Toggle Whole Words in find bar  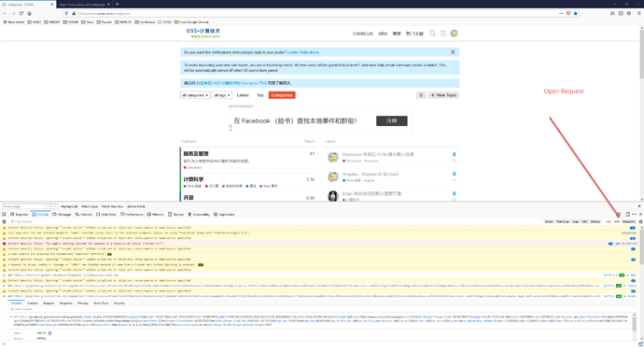(136, 206)
